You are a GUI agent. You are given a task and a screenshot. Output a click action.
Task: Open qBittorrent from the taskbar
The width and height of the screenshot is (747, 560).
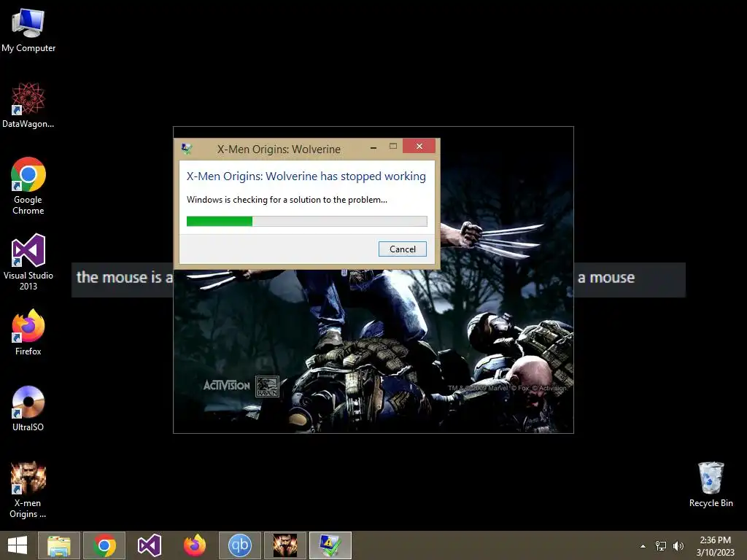pos(239,545)
